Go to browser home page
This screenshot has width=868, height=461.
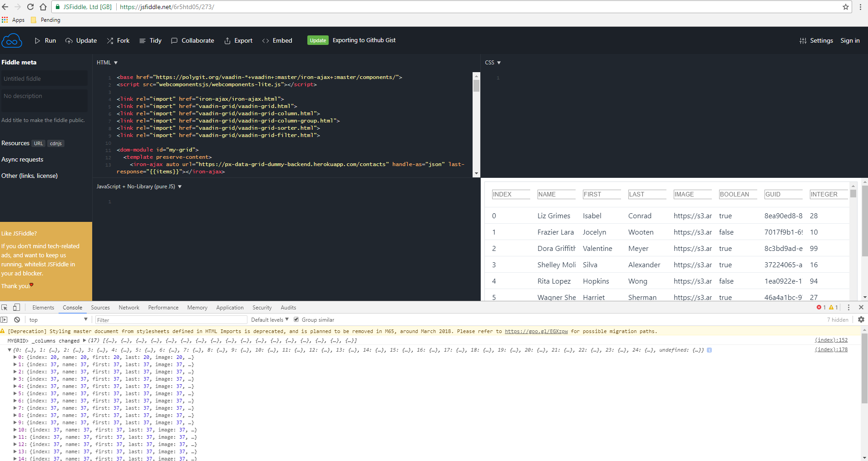[43, 7]
